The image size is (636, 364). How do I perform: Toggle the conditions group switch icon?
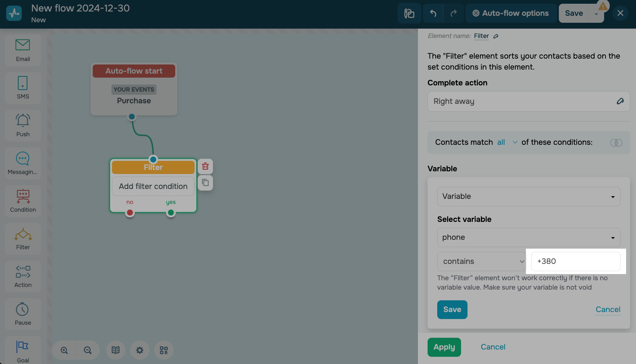coord(616,143)
